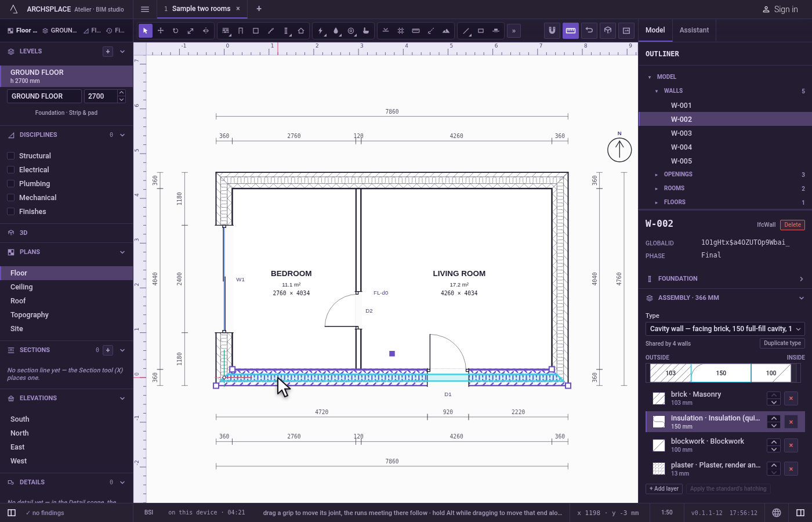Enable the Electrical discipline checkbox

[x=10, y=169]
